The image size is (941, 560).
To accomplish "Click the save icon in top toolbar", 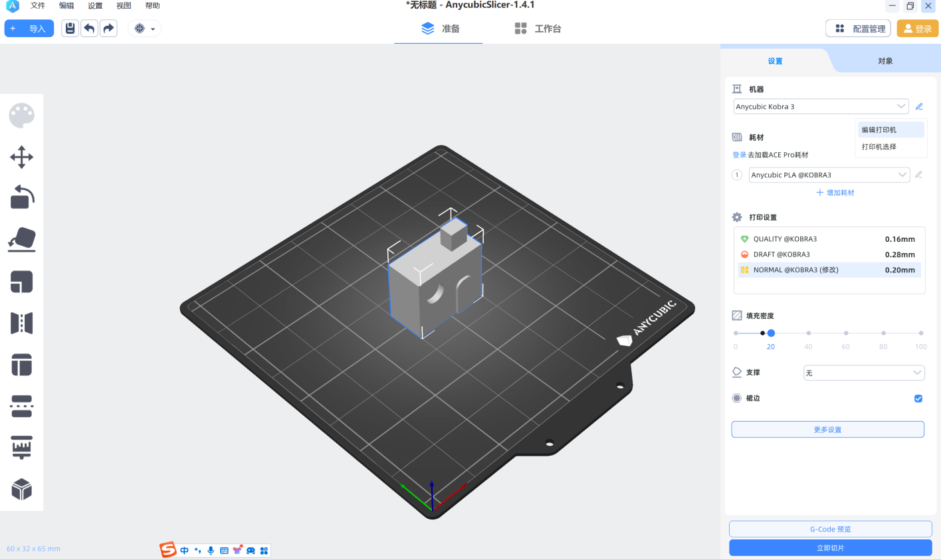I will (x=70, y=29).
